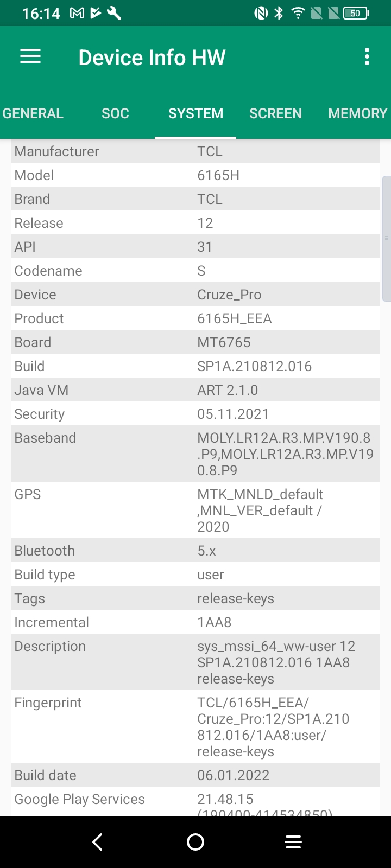Image resolution: width=391 pixels, height=868 pixels.
Task: Open the SCREEN tab
Action: (275, 113)
